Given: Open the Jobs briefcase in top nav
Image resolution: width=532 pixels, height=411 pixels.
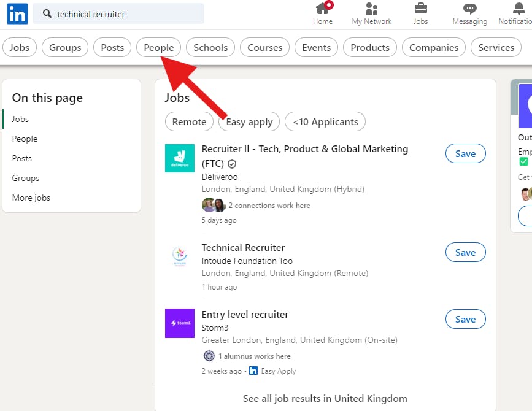Looking at the screenshot, I should click(x=421, y=13).
